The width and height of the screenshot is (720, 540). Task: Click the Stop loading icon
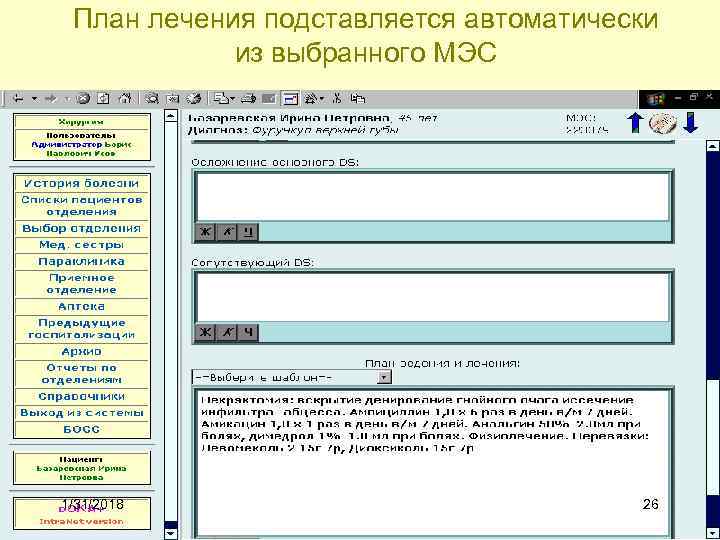pyautogui.click(x=83, y=99)
